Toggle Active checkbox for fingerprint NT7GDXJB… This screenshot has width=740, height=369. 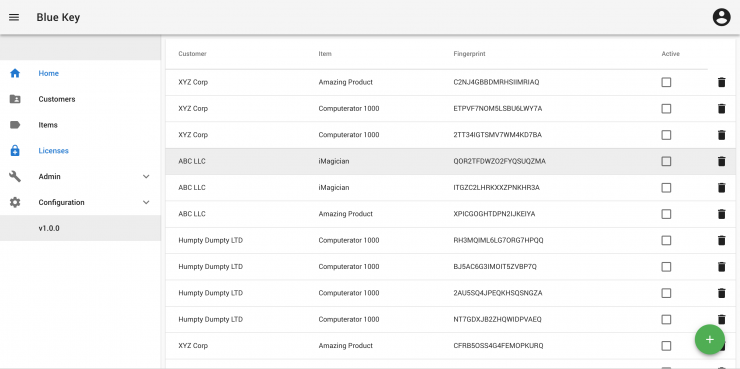tap(666, 319)
